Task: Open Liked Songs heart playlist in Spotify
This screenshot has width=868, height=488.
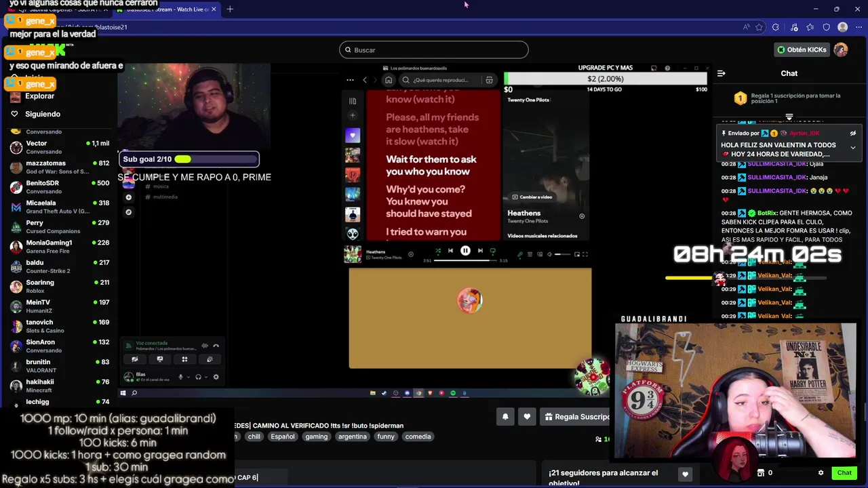Action: click(x=353, y=136)
